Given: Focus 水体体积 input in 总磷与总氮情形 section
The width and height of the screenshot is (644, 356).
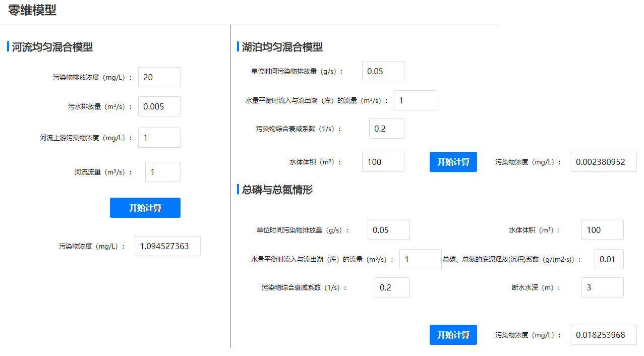Looking at the screenshot, I should point(602,230).
